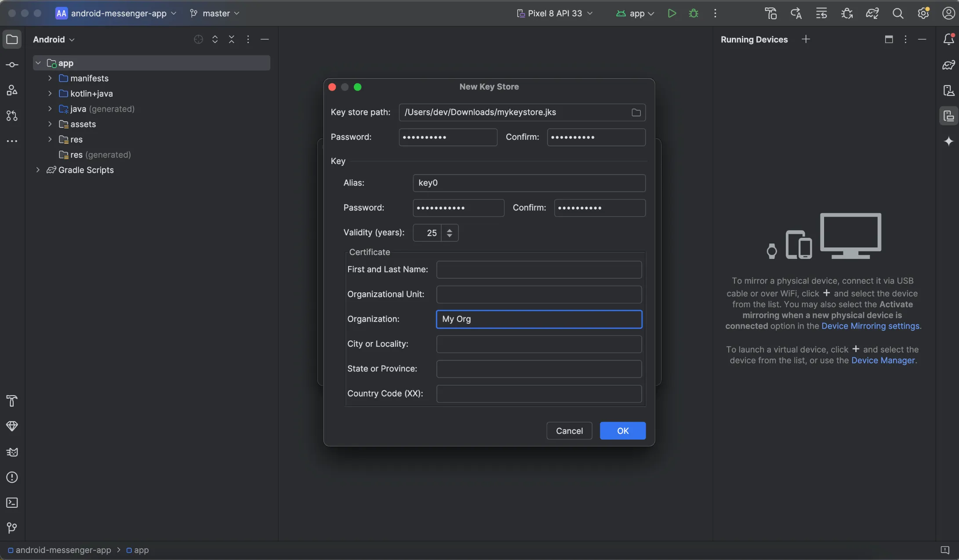
Task: Open Device Manager in the right sidebar
Action: pos(948,91)
